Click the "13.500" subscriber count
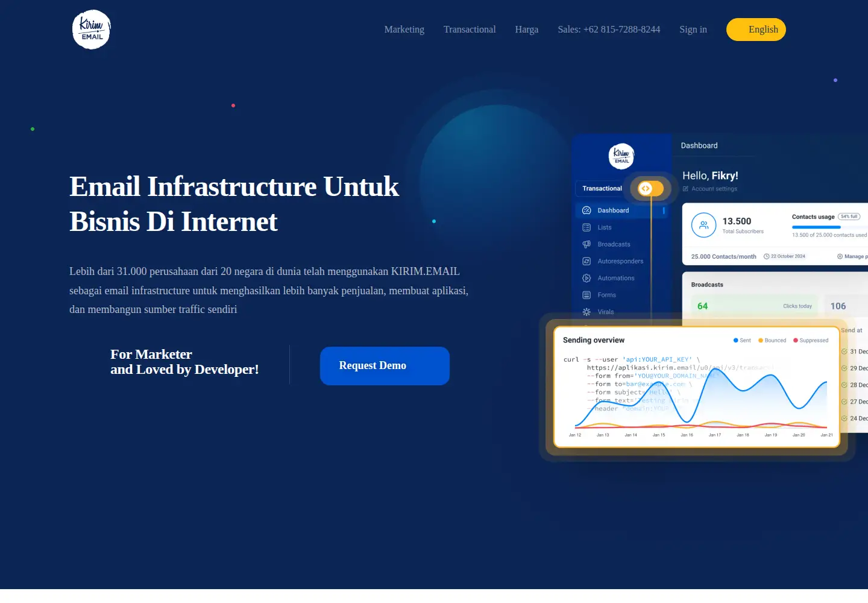Image resolution: width=868 pixels, height=603 pixels. tap(737, 221)
